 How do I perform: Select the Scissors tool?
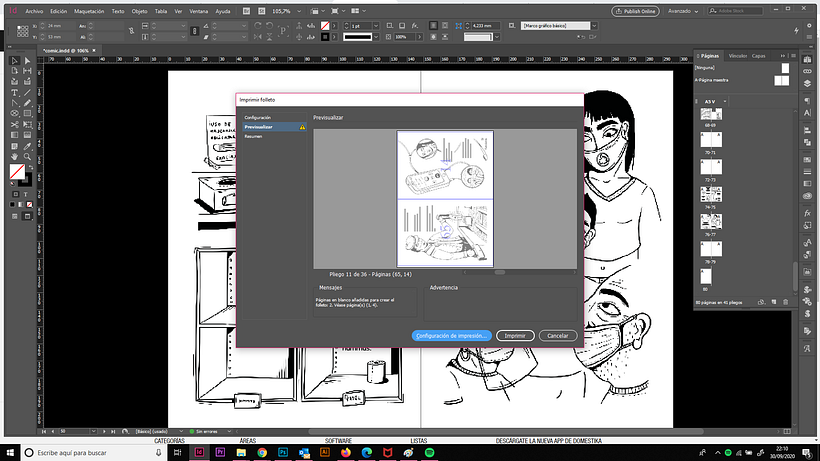tap(15, 124)
